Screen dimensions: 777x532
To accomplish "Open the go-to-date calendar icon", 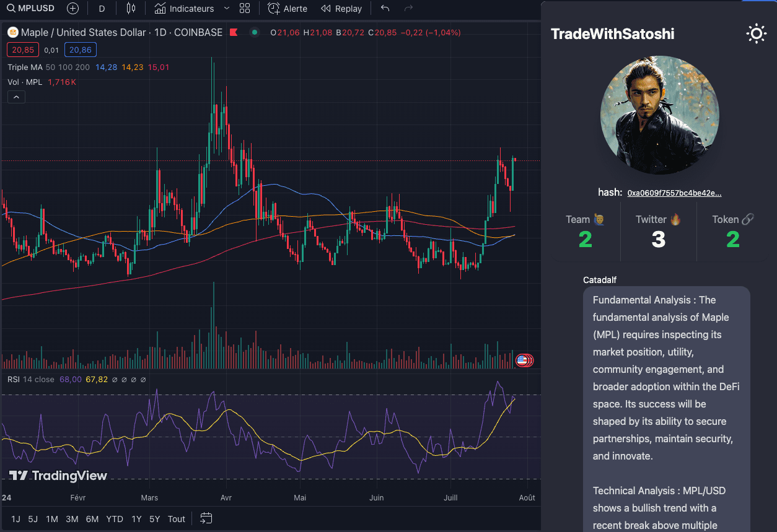I will point(206,518).
